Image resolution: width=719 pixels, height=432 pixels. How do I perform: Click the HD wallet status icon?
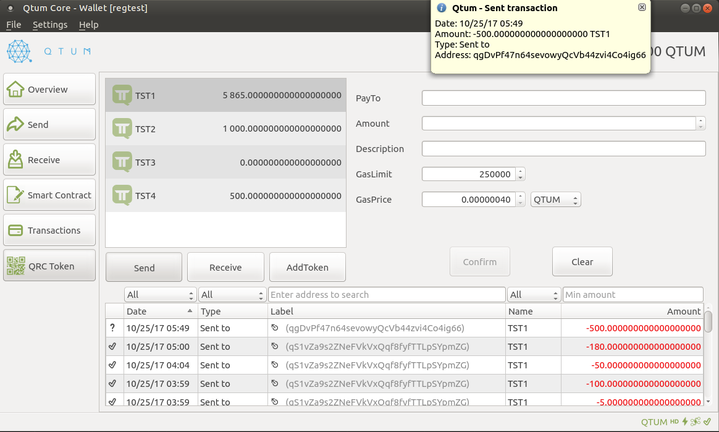[x=674, y=421]
